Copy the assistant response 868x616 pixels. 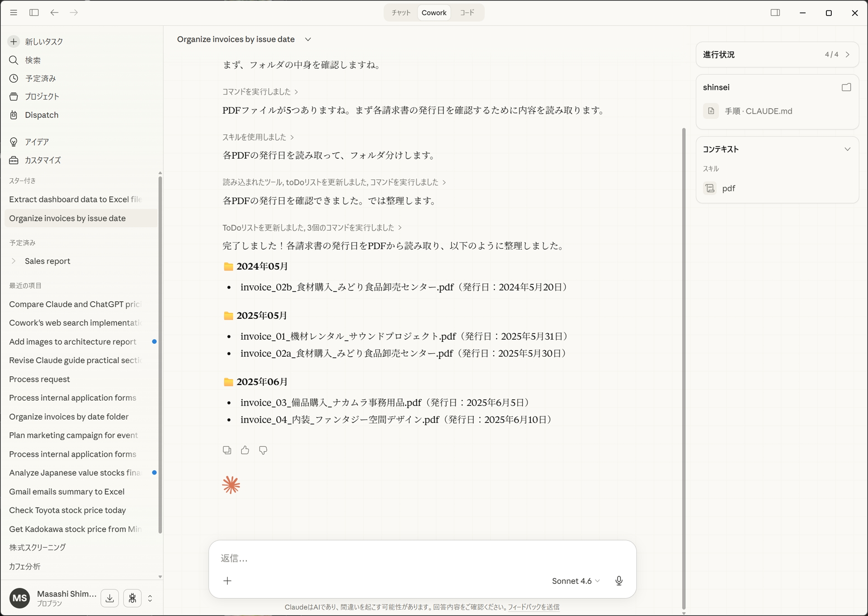coord(227,450)
